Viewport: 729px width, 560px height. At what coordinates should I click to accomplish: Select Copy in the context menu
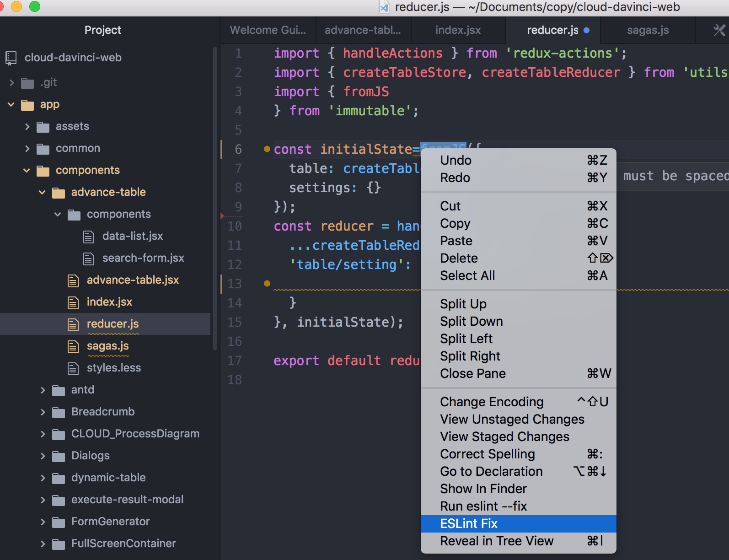pyautogui.click(x=518, y=224)
